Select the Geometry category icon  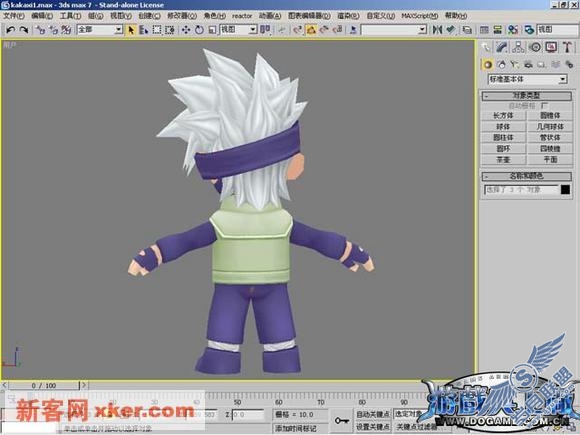pyautogui.click(x=488, y=65)
